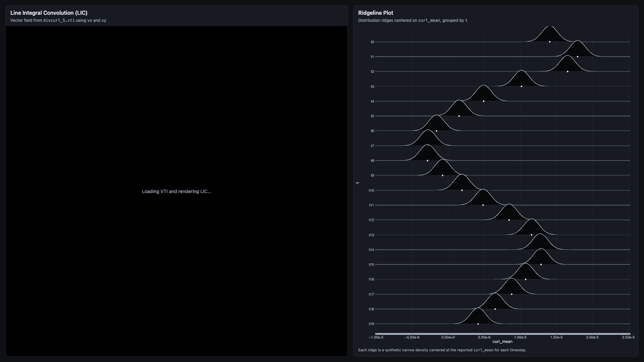Viewport: 644px width, 362px height.
Task: Select the t10 row label
Action: (x=371, y=190)
